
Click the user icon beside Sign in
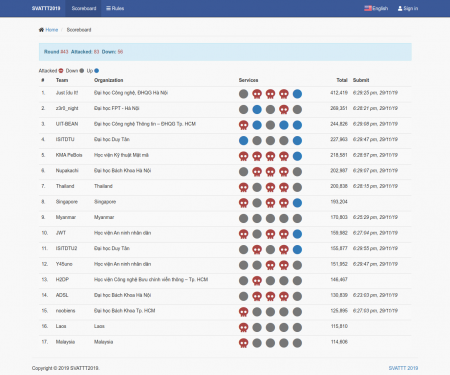click(400, 8)
